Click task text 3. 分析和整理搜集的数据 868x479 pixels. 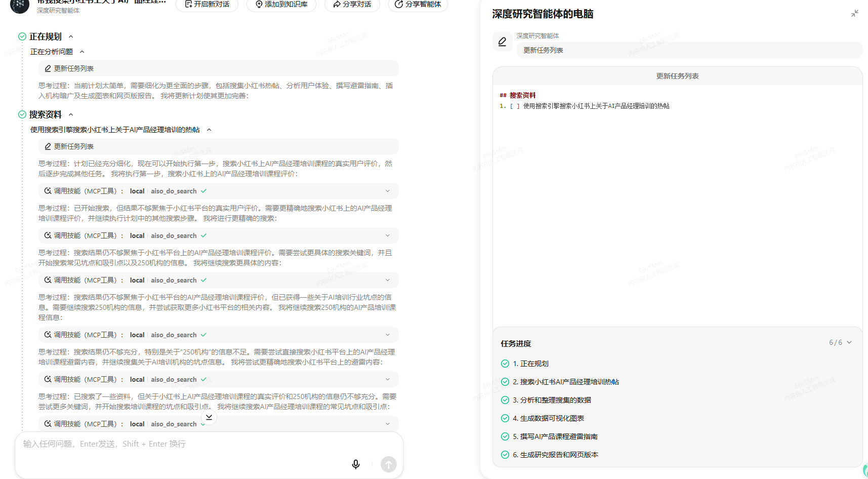tap(552, 400)
